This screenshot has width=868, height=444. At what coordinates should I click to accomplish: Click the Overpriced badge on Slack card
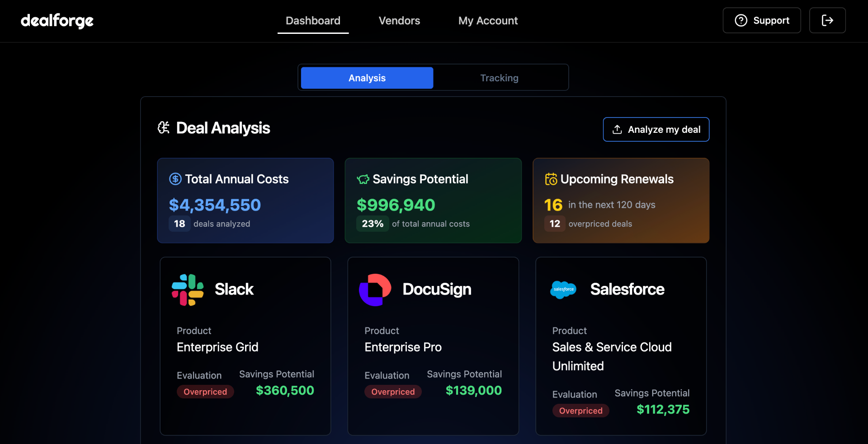point(205,392)
